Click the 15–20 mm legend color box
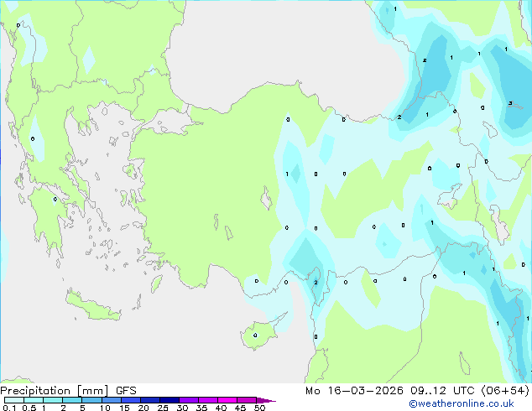Image resolution: width=532 pixels, height=411 pixels. click(130, 400)
